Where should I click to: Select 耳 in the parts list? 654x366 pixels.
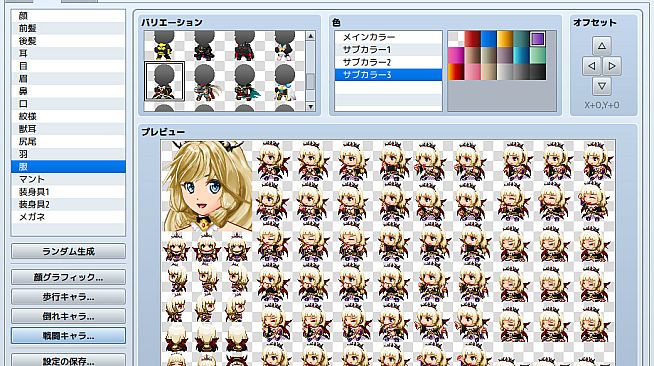(68, 53)
